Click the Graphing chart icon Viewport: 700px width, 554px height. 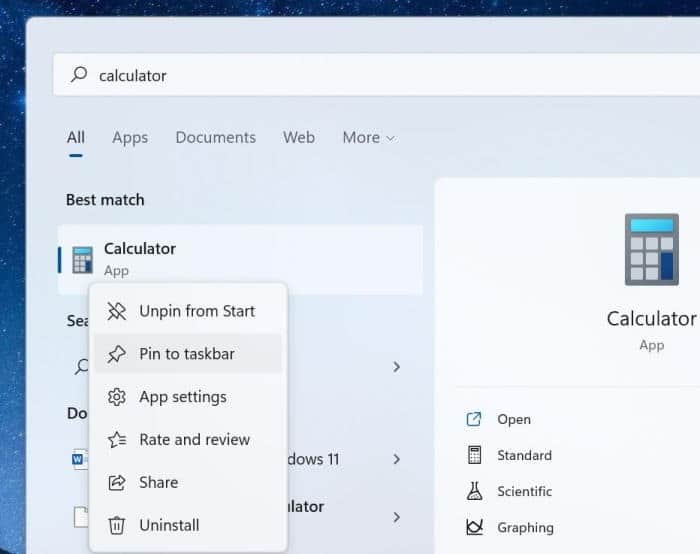pyautogui.click(x=474, y=527)
